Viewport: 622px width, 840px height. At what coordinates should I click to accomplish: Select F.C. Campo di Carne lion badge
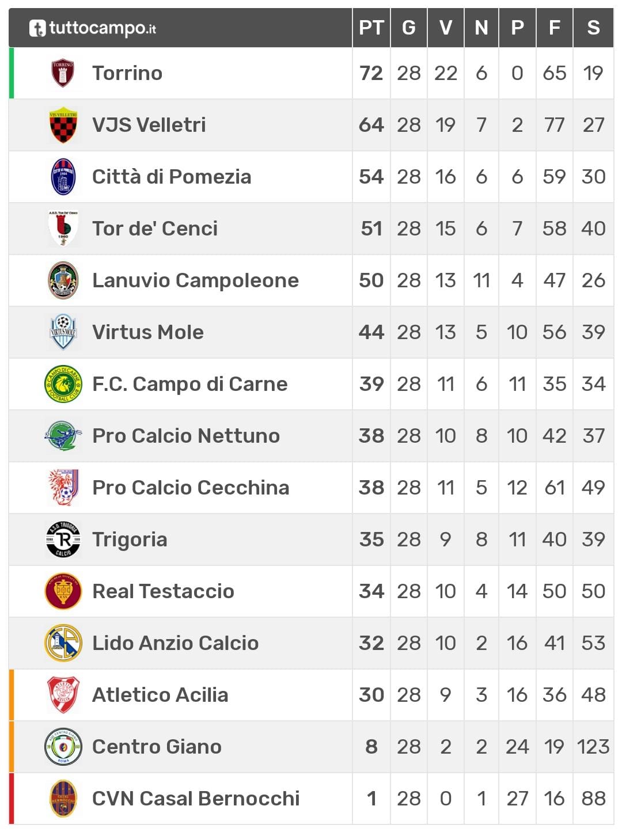[x=63, y=384]
